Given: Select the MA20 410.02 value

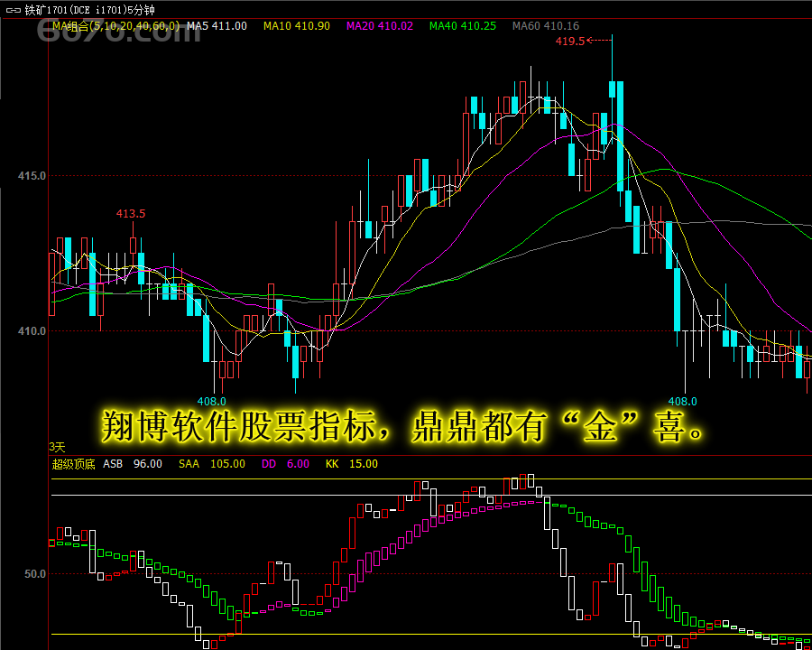Looking at the screenshot, I should tap(380, 26).
